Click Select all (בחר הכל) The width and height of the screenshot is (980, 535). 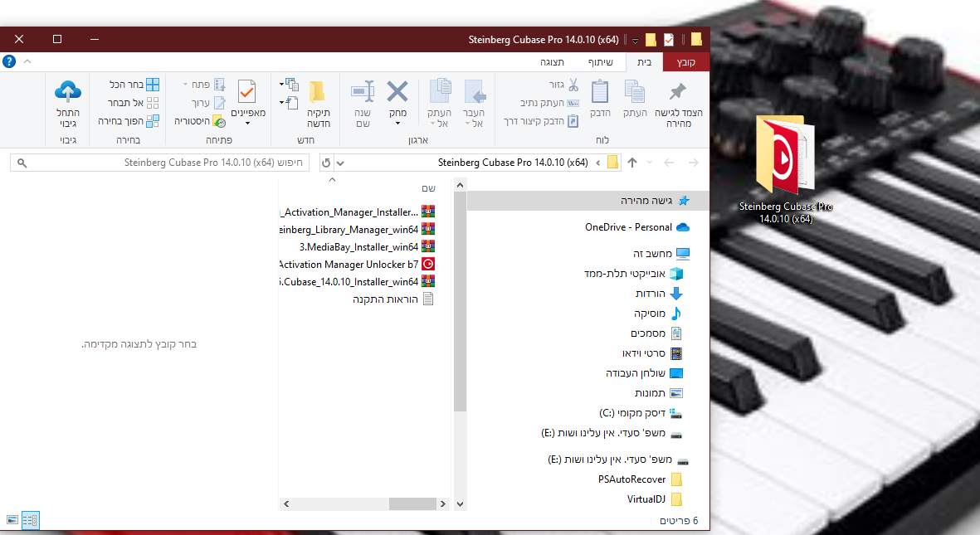tap(134, 85)
